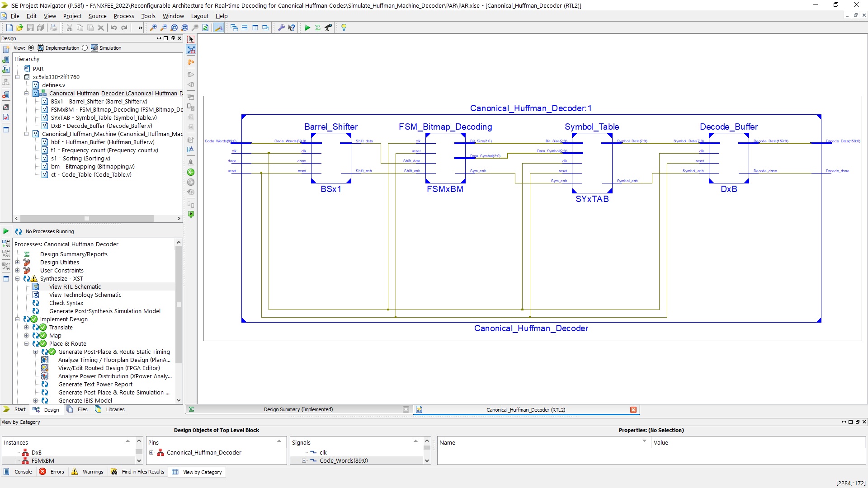The image size is (868, 488).
Task: Expand the Translate process node
Action: (26, 328)
